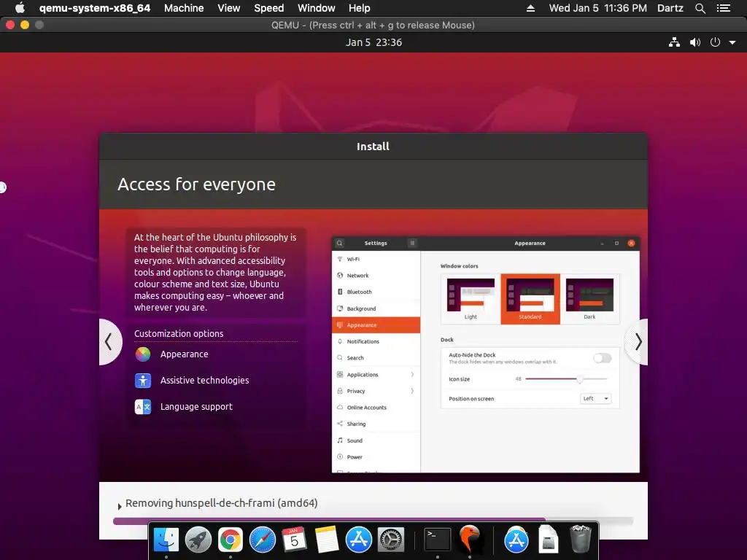747x560 pixels.
Task: Open the Machine menu
Action: 184,8
